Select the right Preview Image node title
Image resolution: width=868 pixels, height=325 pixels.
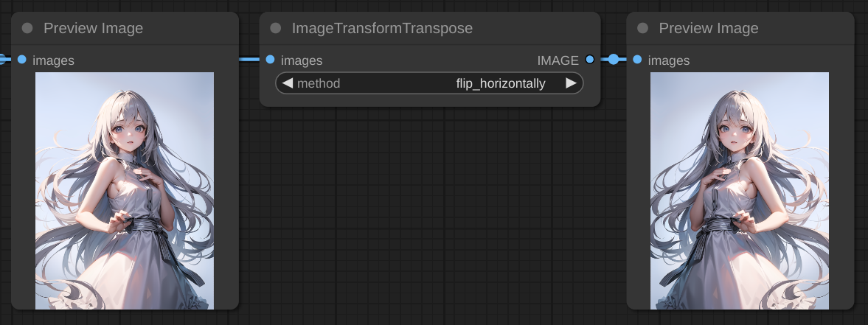coord(708,29)
